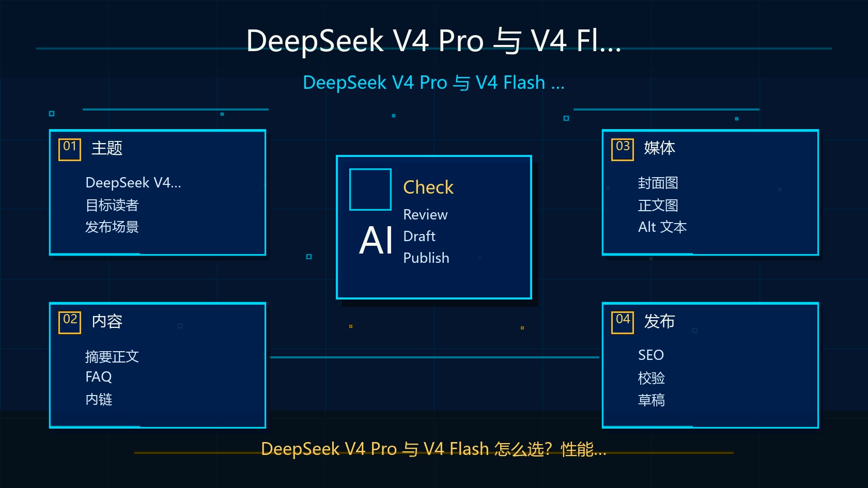This screenshot has height=488, width=868.
Task: Click the 发布 card heading
Action: point(659,321)
